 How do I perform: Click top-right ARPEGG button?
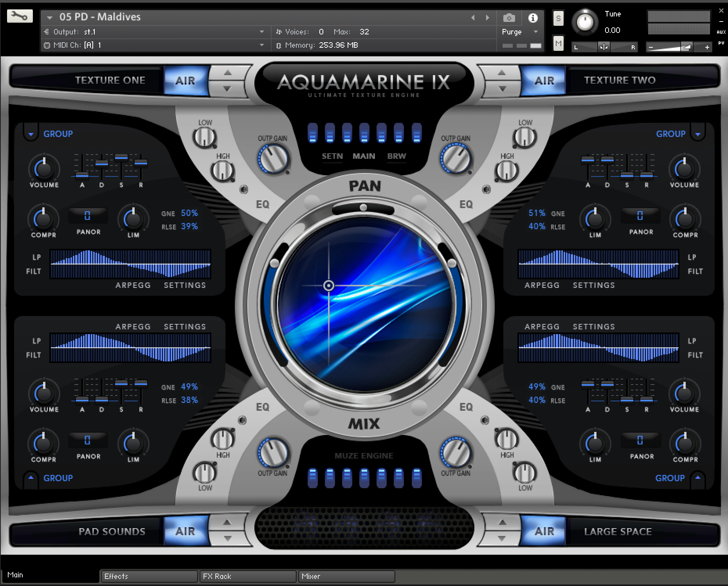tap(542, 285)
